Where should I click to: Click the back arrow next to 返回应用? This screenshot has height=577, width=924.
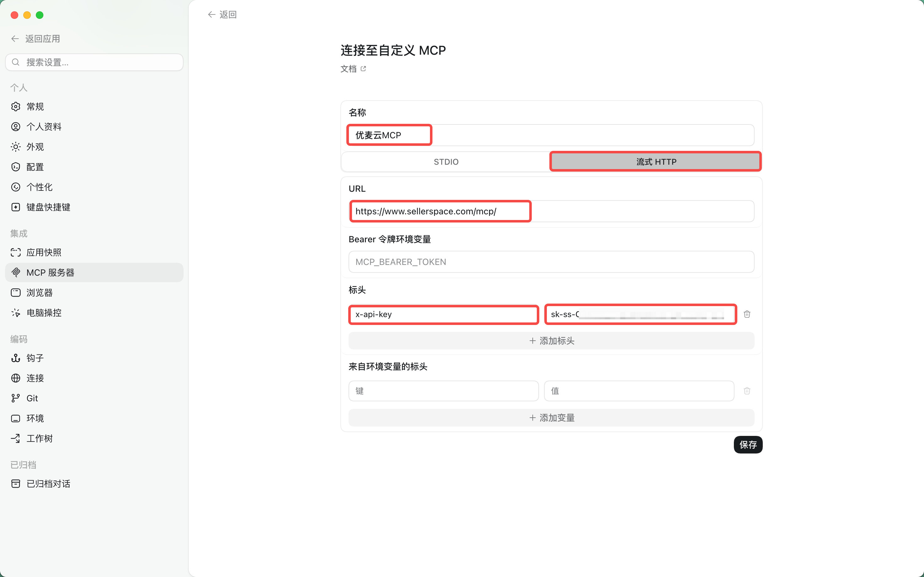[15, 39]
